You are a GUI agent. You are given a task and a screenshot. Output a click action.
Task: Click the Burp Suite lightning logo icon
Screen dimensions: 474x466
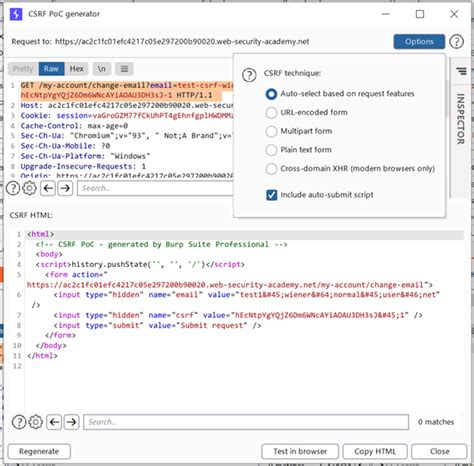coord(16,14)
